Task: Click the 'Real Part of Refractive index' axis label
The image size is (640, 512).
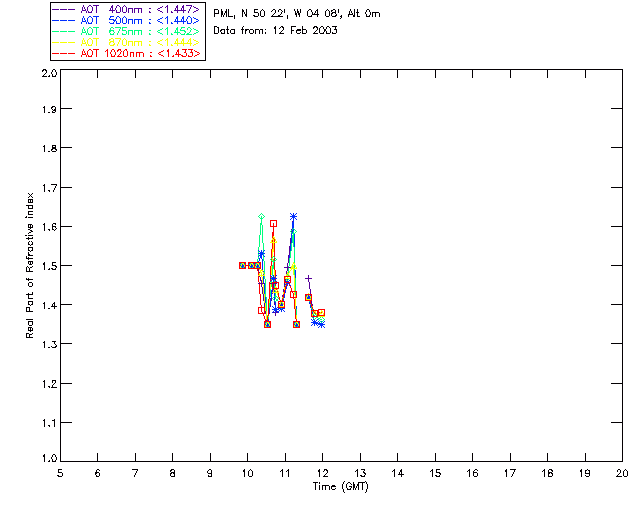Action: 30,266
